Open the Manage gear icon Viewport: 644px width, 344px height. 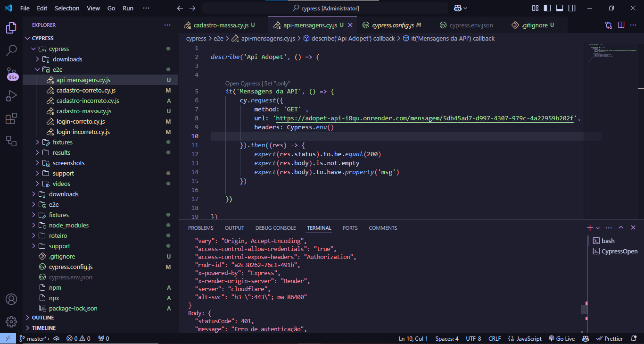(11, 322)
